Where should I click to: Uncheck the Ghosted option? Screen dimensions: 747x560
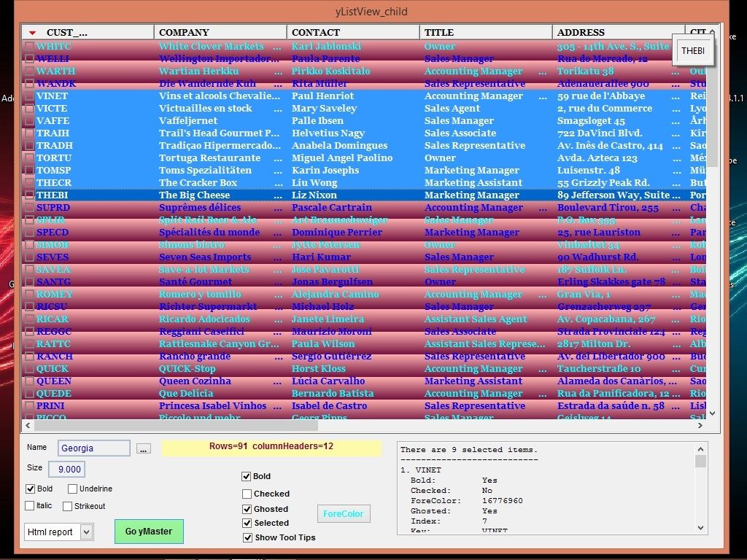click(x=247, y=508)
